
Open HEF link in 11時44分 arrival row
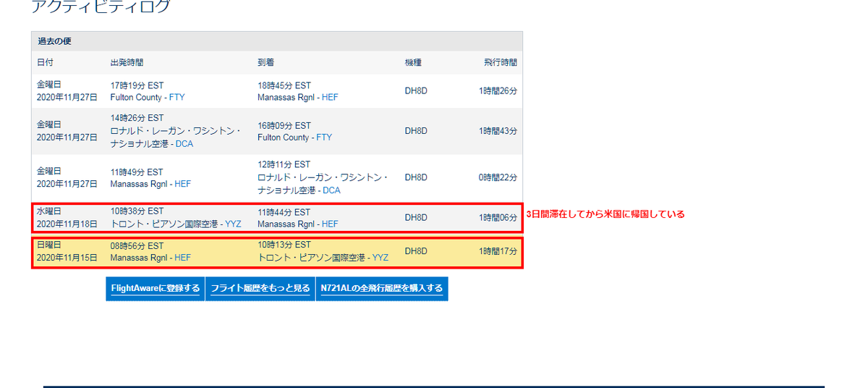coord(330,224)
